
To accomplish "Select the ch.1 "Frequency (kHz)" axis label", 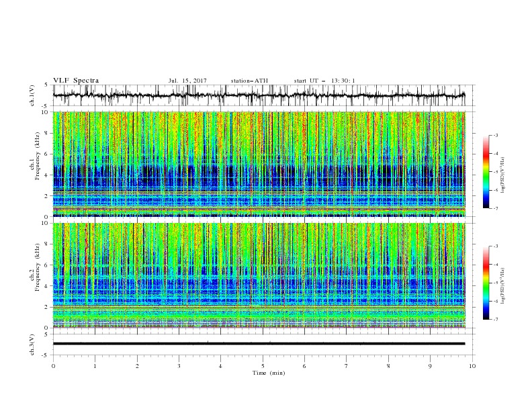I will (x=37, y=156).
